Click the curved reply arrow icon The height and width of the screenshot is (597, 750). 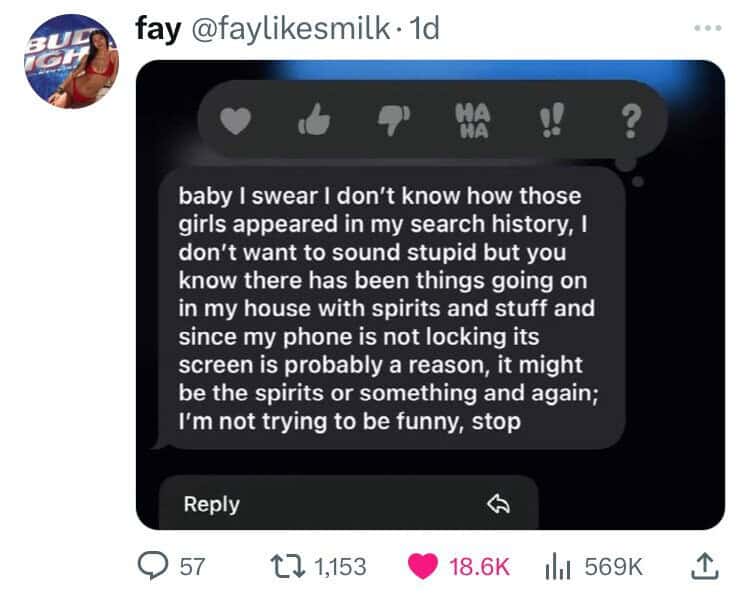[498, 504]
